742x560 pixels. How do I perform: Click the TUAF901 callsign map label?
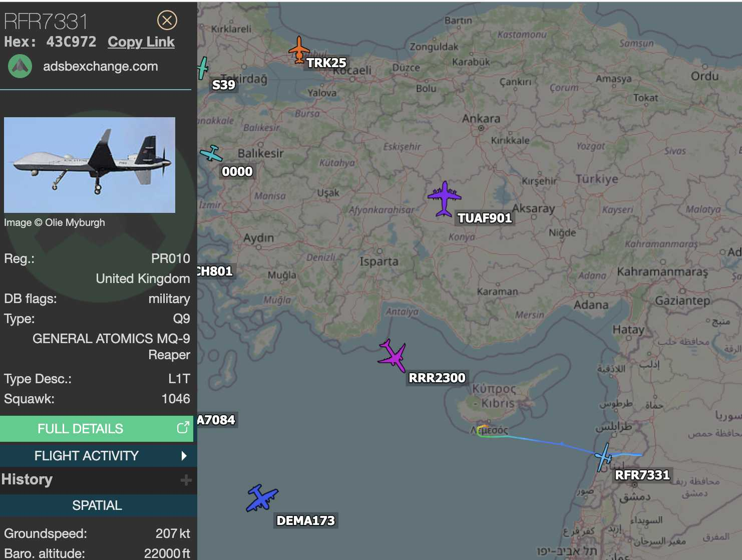(484, 218)
